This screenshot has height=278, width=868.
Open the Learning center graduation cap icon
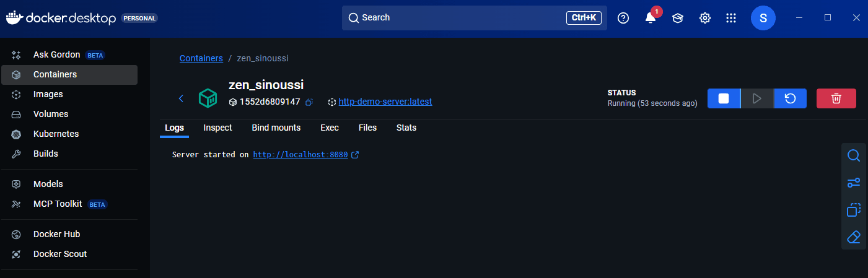(677, 18)
